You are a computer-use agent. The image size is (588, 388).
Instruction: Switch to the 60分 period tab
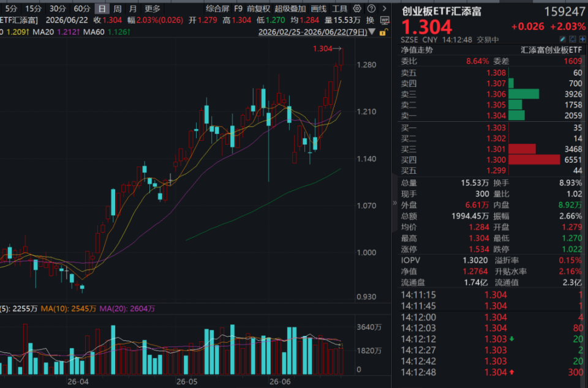[x=81, y=9]
